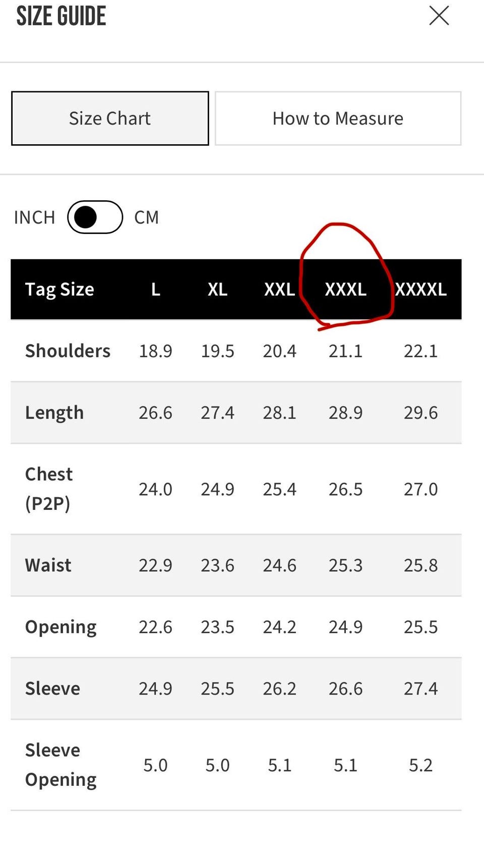Click the L column header
Screen dimensions: 484x868
click(156, 290)
